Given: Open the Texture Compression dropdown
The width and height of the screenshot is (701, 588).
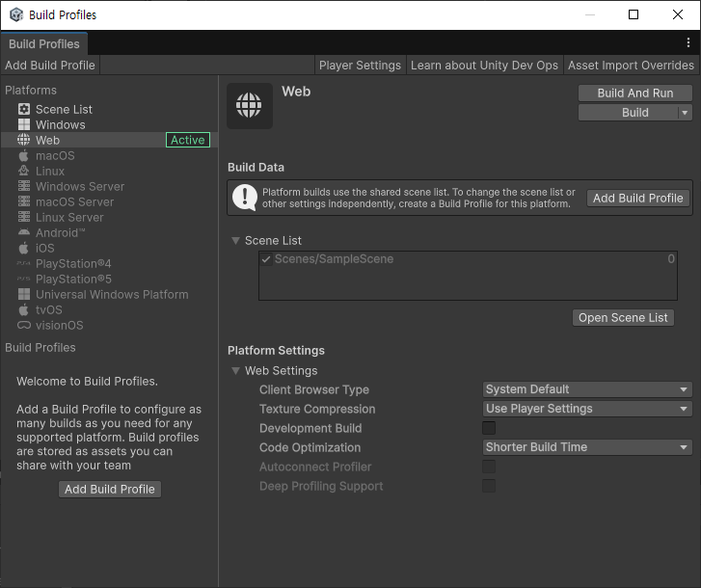Looking at the screenshot, I should (x=587, y=409).
